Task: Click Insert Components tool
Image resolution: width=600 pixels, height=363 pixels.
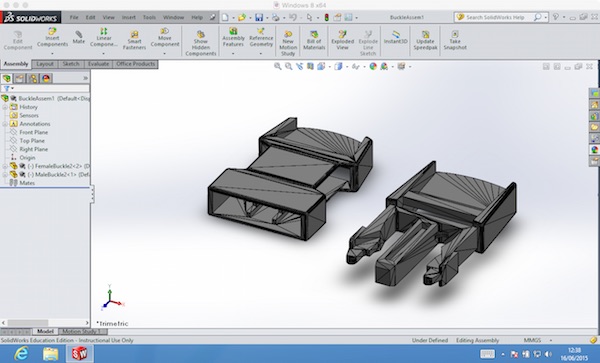Action: 52,37
